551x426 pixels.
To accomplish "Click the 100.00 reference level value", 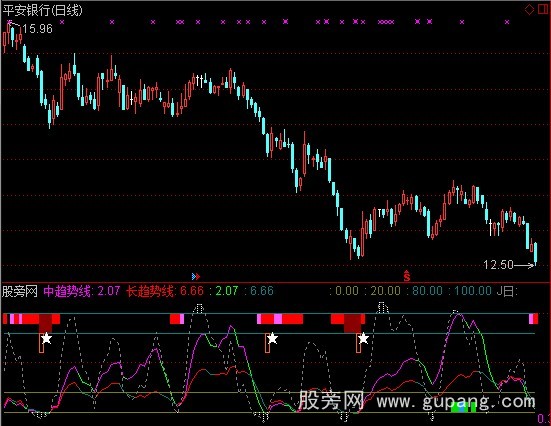I will [x=473, y=291].
